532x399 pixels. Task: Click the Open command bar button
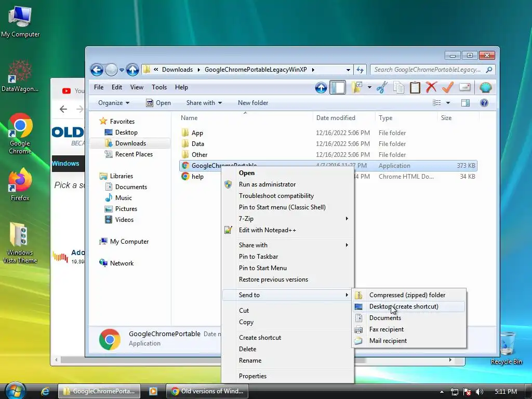[x=158, y=103]
